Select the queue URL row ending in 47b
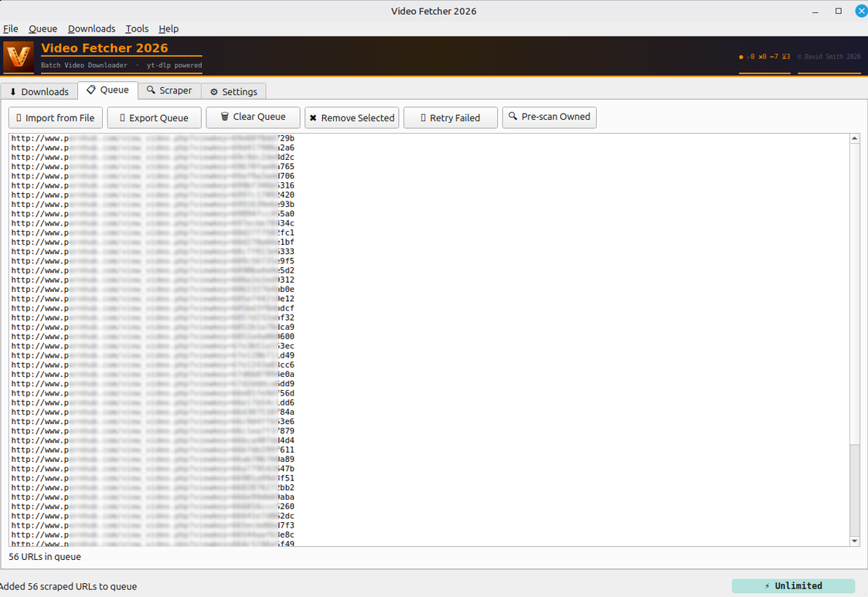The height and width of the screenshot is (597, 868). click(153, 469)
